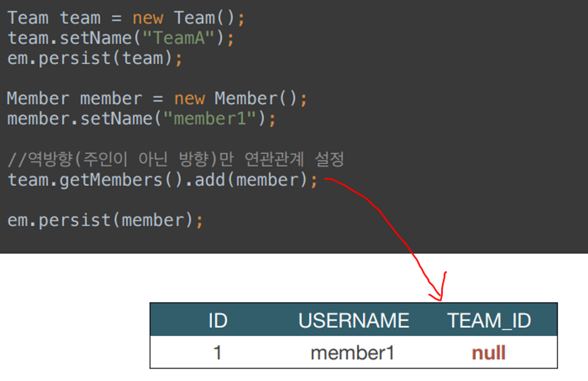Click the ID column header

[218, 320]
